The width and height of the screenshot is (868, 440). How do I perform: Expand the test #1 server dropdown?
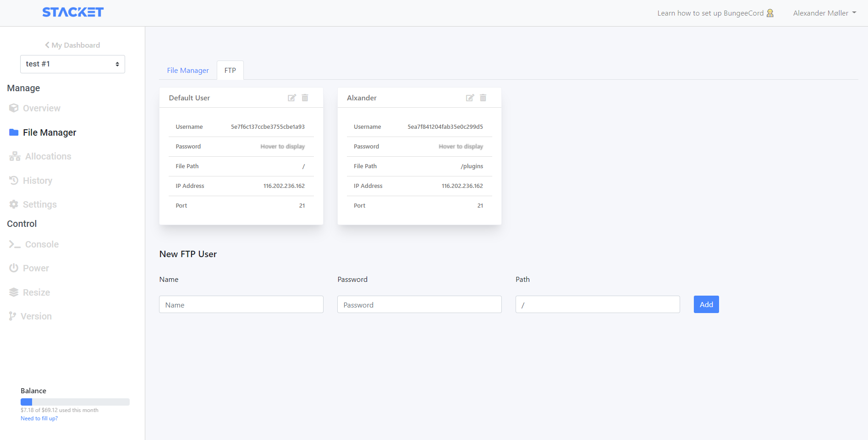click(x=72, y=64)
